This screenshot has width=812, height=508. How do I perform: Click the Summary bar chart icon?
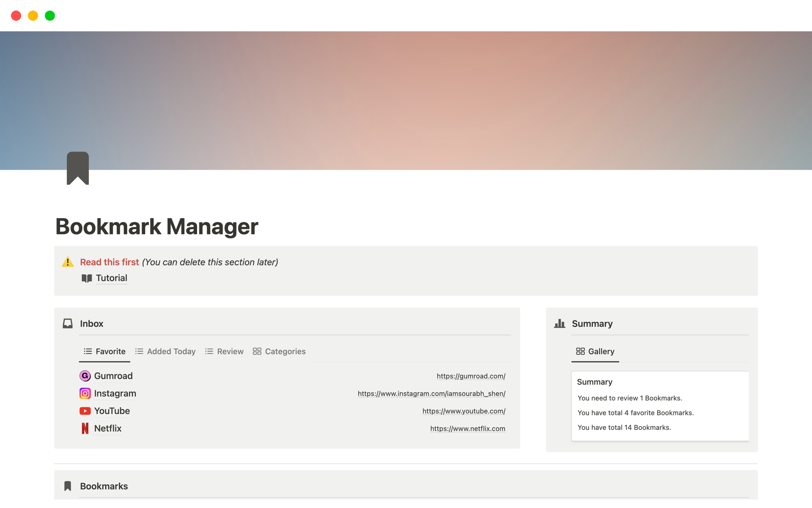(x=560, y=323)
